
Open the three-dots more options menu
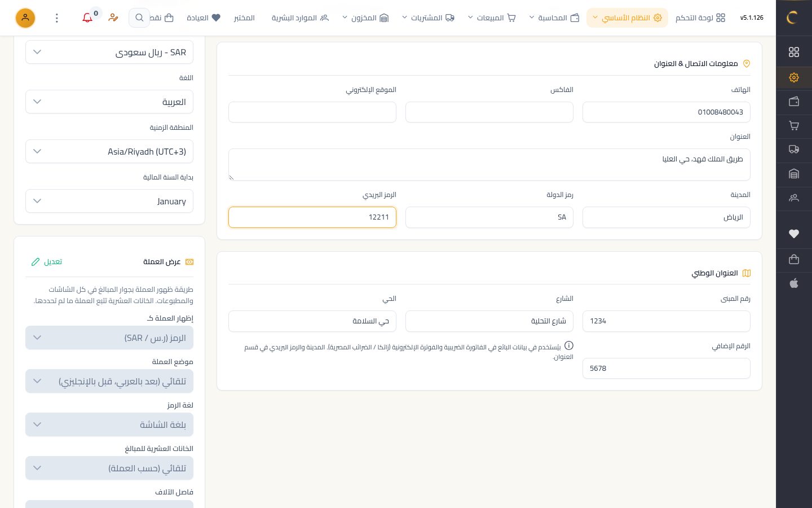[x=57, y=18]
